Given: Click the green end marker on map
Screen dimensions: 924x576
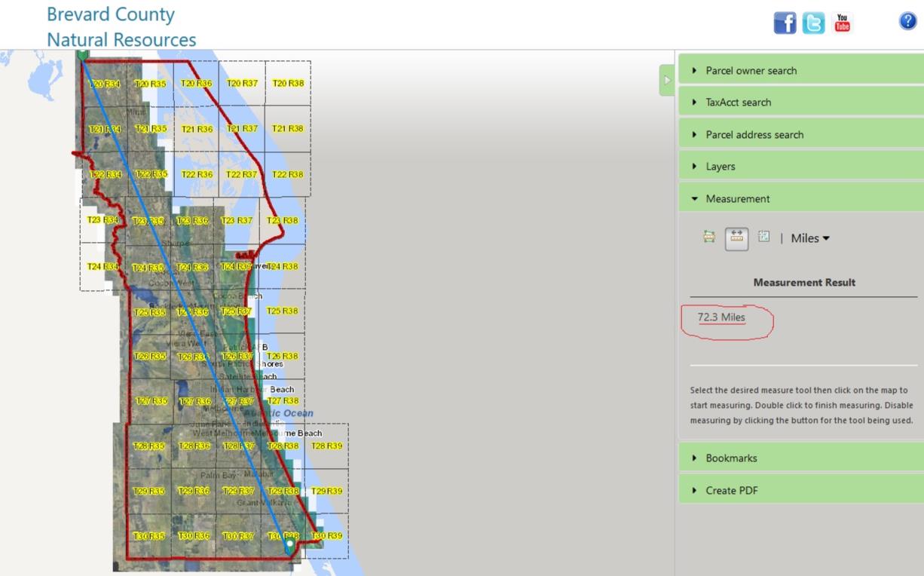Looking at the screenshot, I should (289, 546).
